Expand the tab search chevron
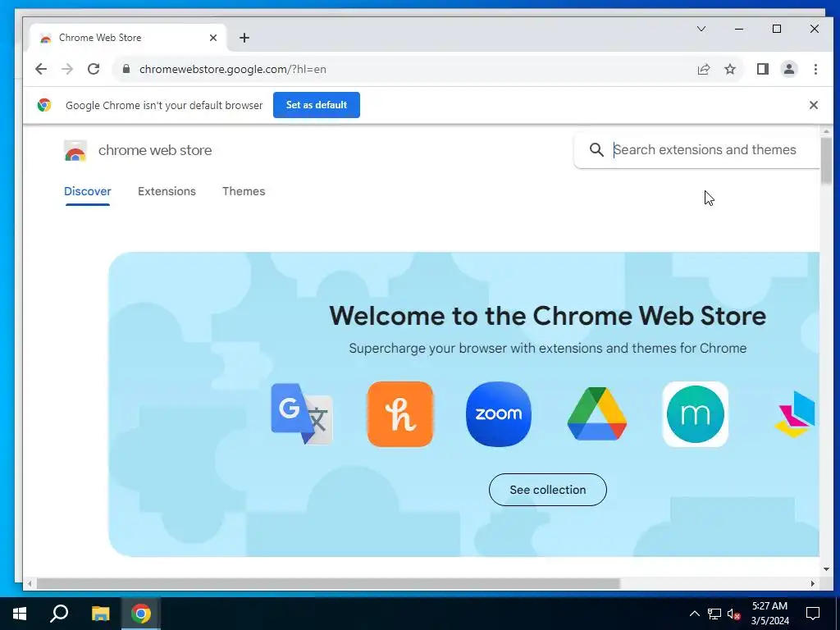 [701, 29]
